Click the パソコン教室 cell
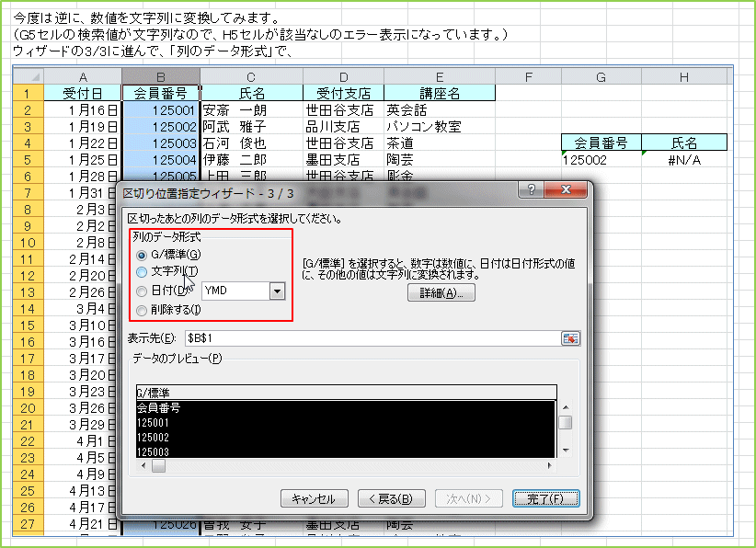 click(440, 126)
